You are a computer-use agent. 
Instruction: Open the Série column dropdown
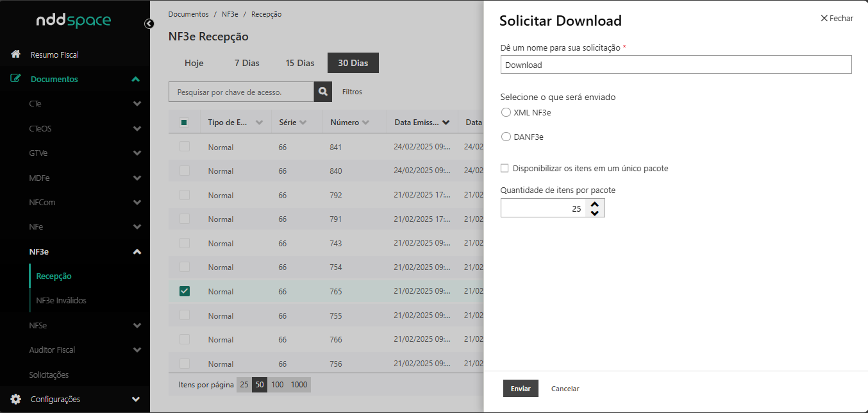pos(303,122)
